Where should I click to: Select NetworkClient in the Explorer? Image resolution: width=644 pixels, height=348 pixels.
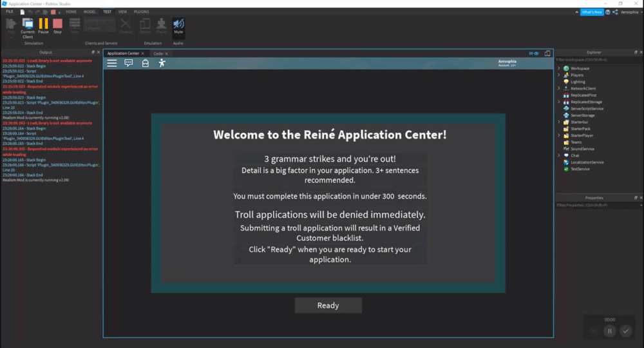[583, 88]
